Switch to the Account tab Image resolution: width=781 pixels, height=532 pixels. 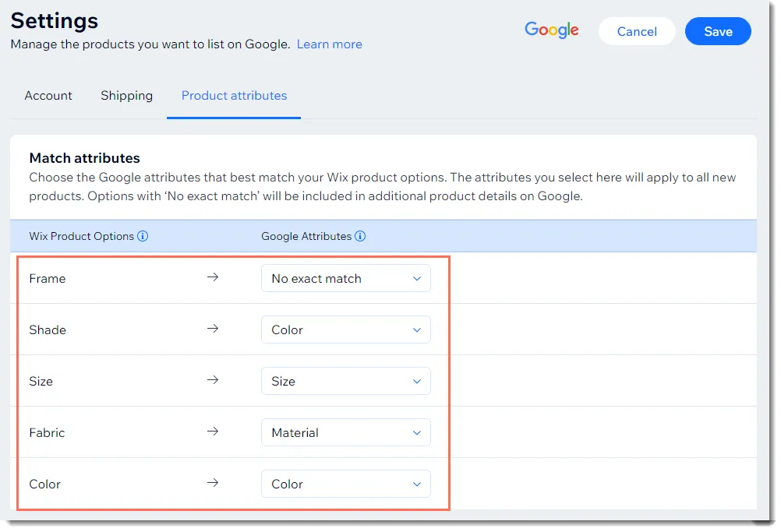coord(48,96)
